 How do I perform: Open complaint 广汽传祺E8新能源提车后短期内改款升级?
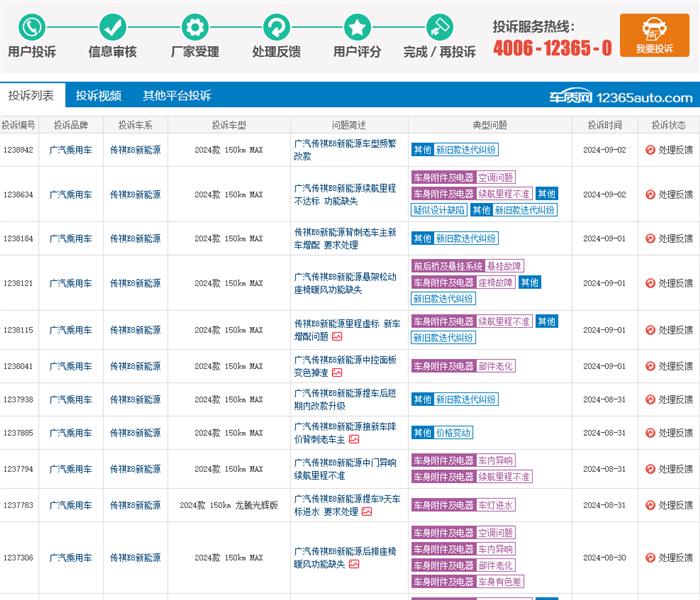point(345,400)
